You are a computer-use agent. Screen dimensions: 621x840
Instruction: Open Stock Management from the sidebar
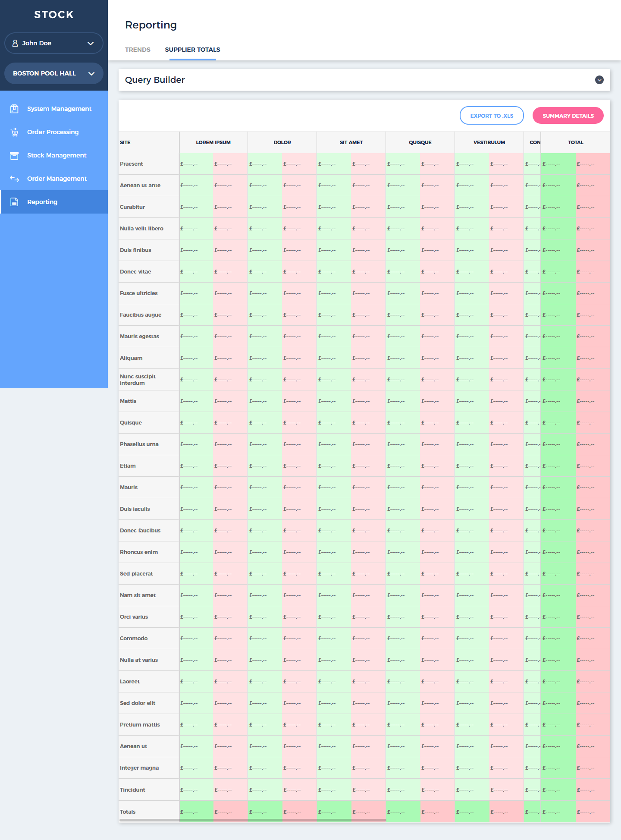pyautogui.click(x=56, y=155)
